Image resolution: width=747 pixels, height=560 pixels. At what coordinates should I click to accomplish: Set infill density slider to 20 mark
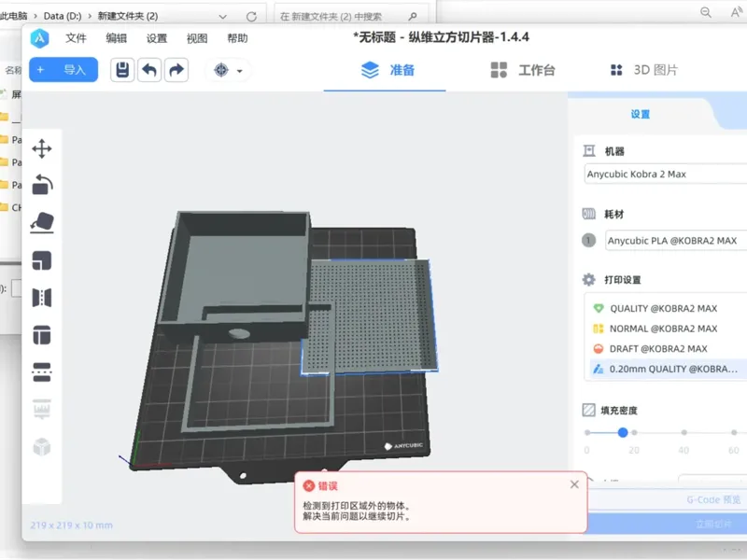[634, 432]
